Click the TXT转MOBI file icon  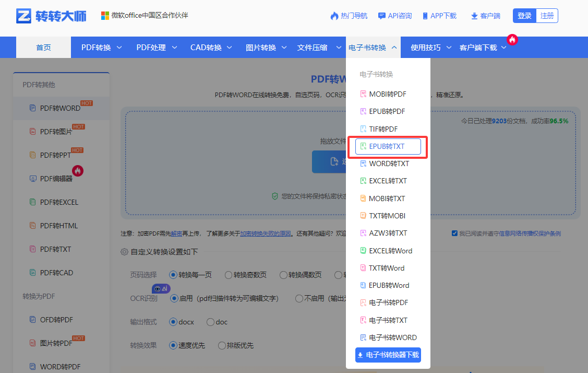[x=363, y=216]
